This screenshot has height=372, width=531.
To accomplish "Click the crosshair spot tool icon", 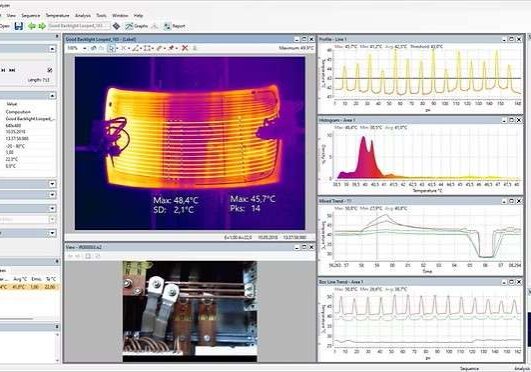I will 123,48.
